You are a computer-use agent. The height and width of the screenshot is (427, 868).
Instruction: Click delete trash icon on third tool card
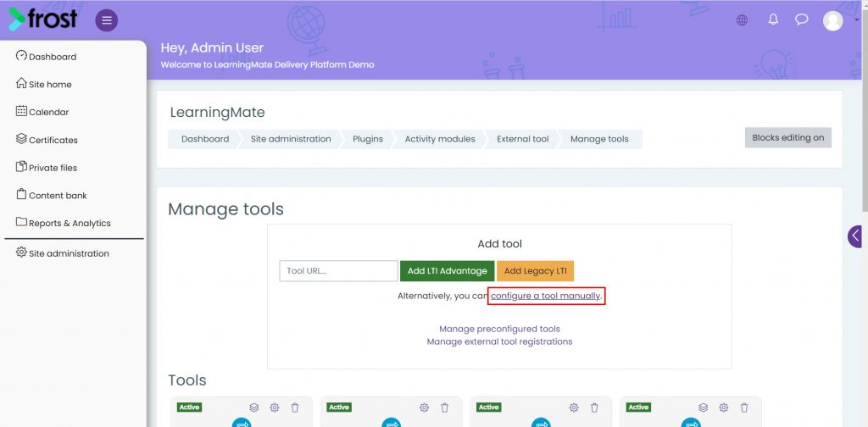(x=594, y=408)
